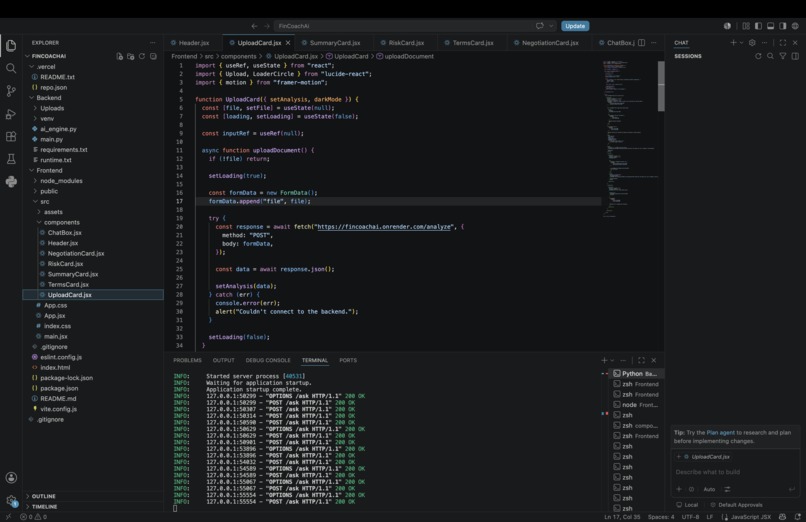Open the Plan agent link
806x522 pixels.
point(720,433)
